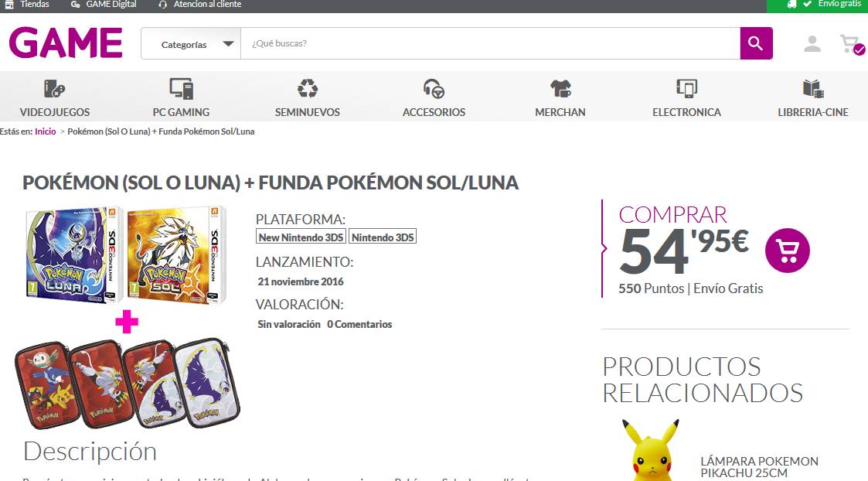Viewport: 868px width, 481px height.
Task: Open the PC GAMING menu
Action: click(181, 112)
